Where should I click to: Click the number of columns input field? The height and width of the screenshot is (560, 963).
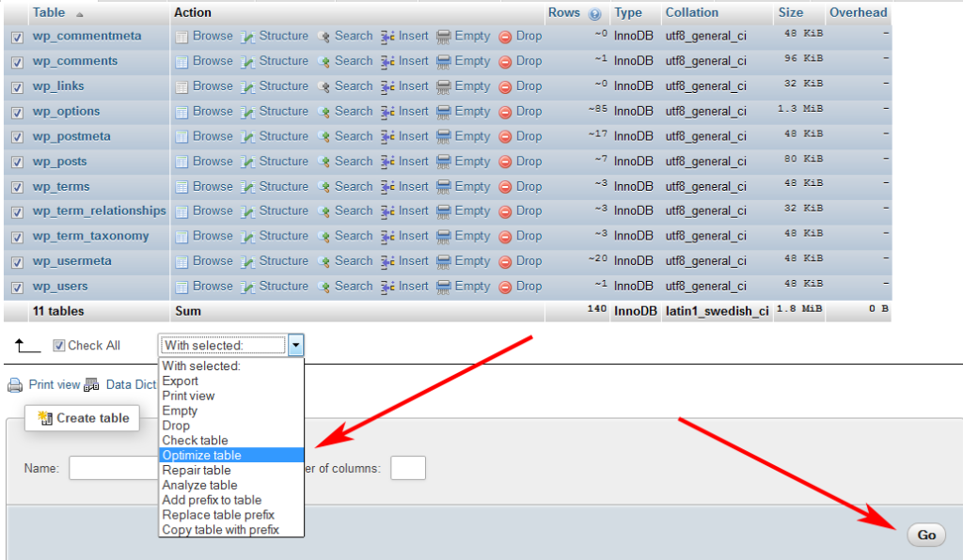pos(408,468)
